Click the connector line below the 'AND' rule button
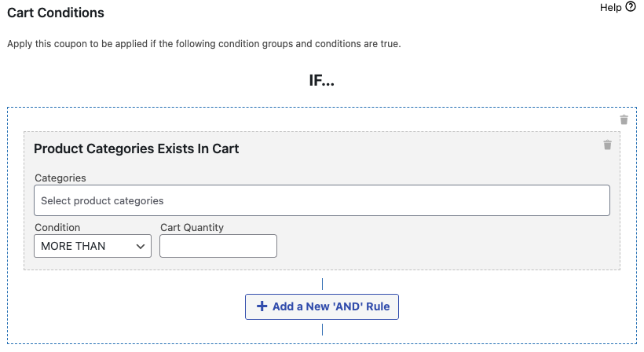The image size is (644, 352). pos(322,328)
